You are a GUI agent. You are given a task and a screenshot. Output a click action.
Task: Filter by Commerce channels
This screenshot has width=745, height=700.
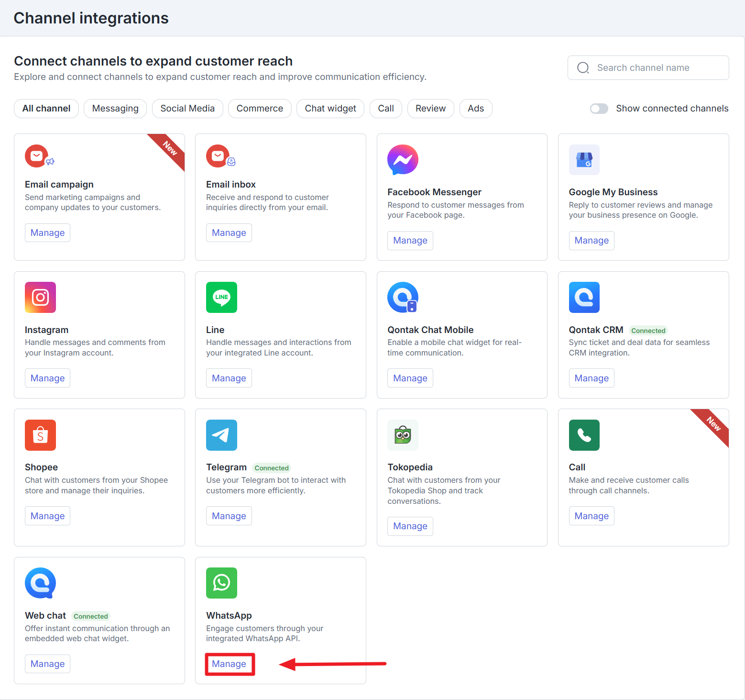point(260,109)
